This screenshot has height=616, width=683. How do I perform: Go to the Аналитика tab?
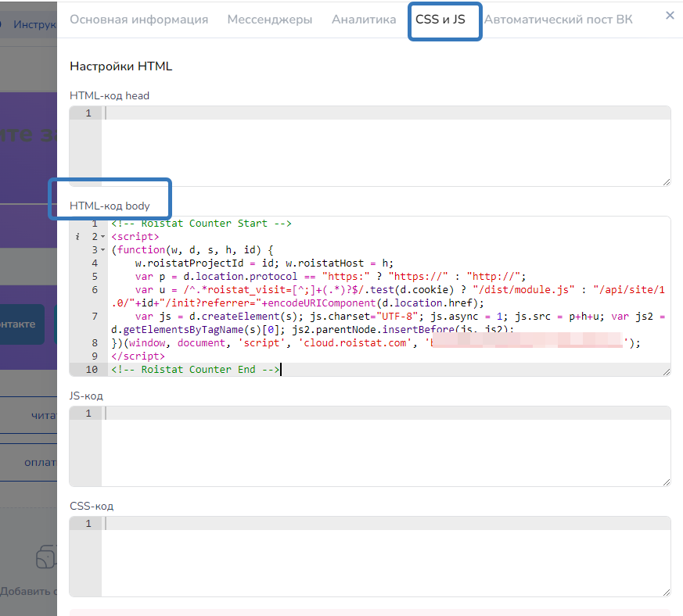(x=364, y=20)
